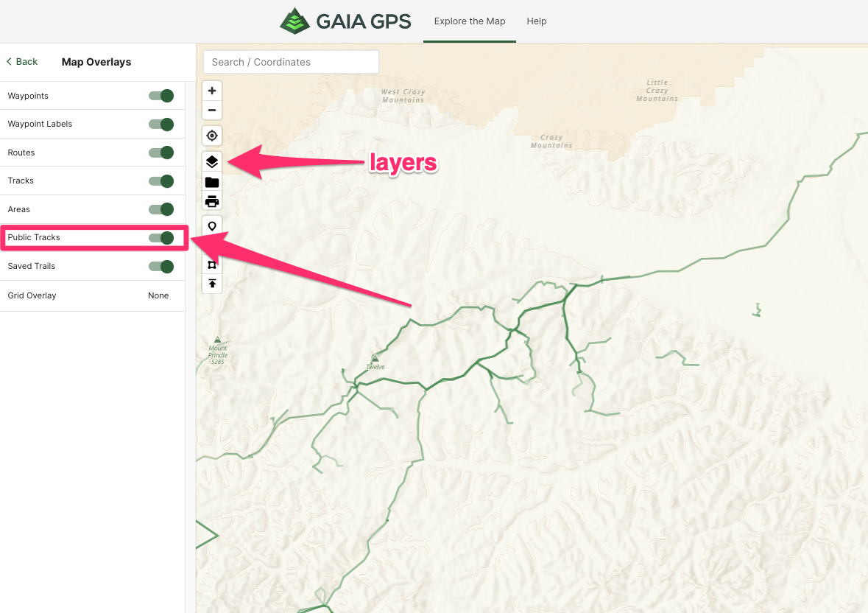Center map on my location
Viewport: 868px width, 613px height.
(212, 136)
